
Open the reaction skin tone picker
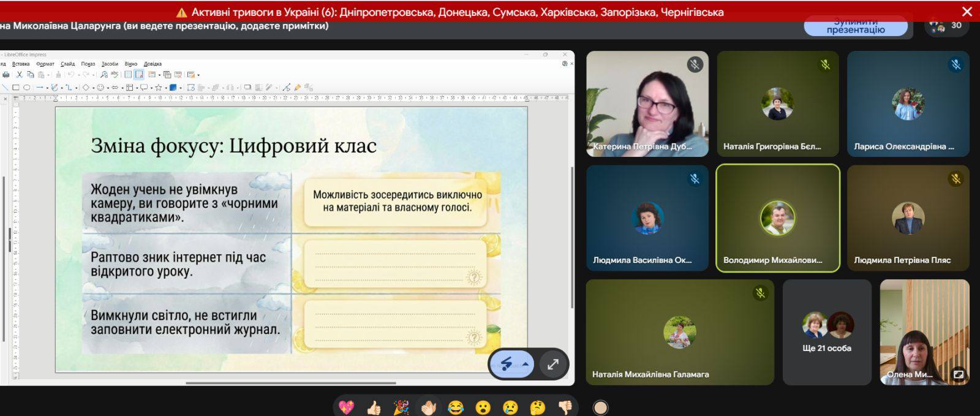click(600, 407)
